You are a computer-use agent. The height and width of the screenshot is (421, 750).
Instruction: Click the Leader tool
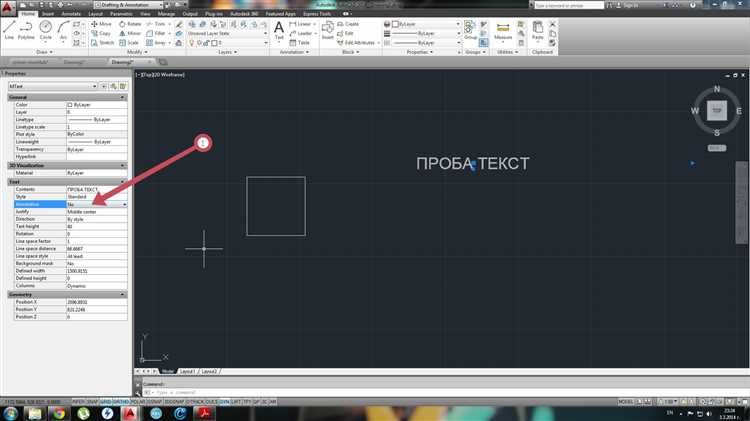tap(301, 33)
